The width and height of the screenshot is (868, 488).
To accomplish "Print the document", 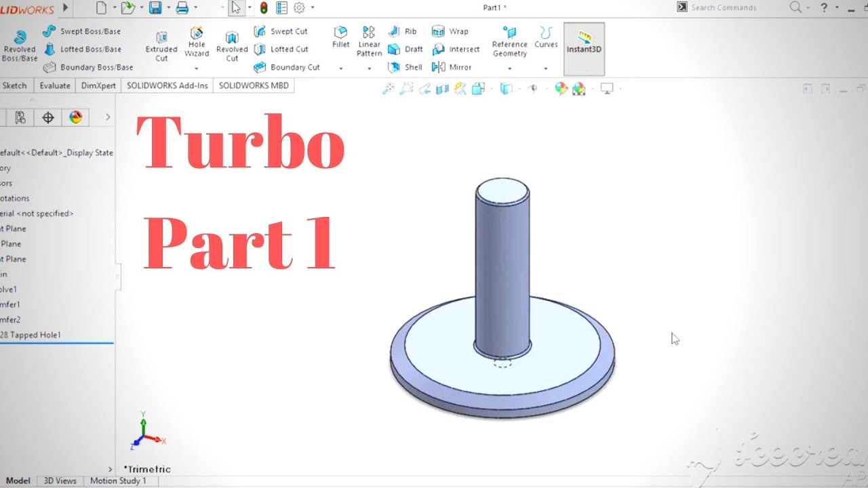I will (x=182, y=8).
